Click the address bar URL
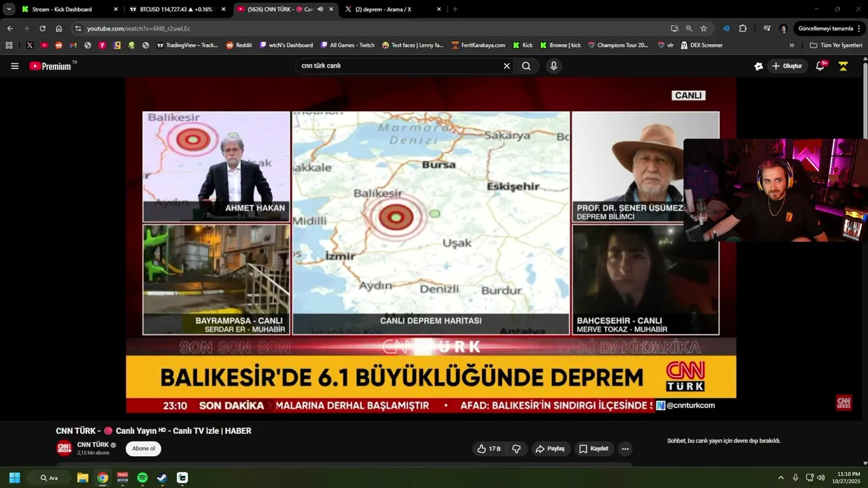Image resolution: width=868 pixels, height=488 pixels. click(138, 28)
